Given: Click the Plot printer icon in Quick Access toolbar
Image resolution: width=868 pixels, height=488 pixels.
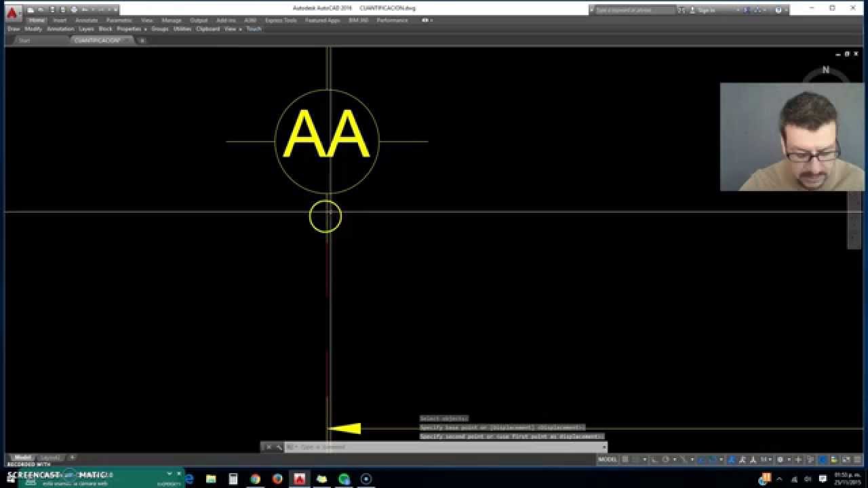Looking at the screenshot, I should 74,9.
